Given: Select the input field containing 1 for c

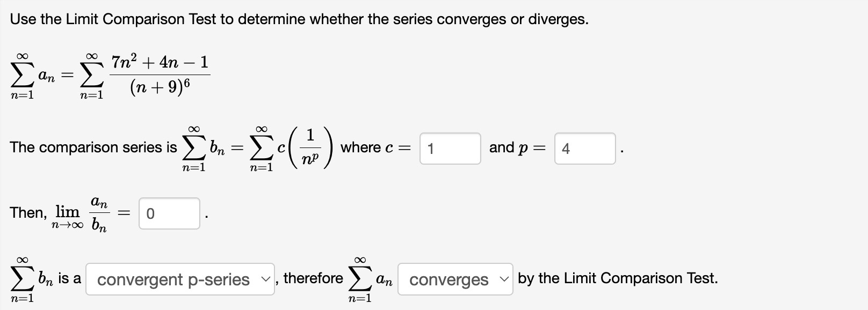Looking at the screenshot, I should pos(450,148).
